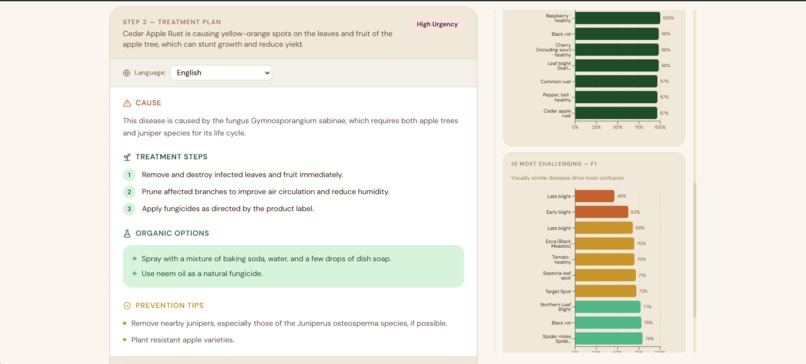The image size is (806, 364).
Task: Click the Early blight 63% bar
Action: click(601, 212)
